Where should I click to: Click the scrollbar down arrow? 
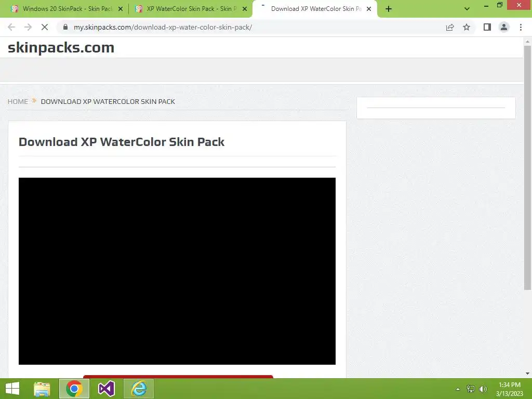pyautogui.click(x=527, y=374)
